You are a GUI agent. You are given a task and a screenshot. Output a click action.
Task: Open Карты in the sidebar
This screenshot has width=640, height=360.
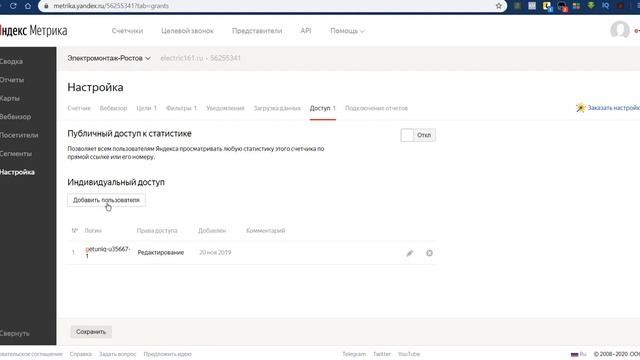pos(10,98)
